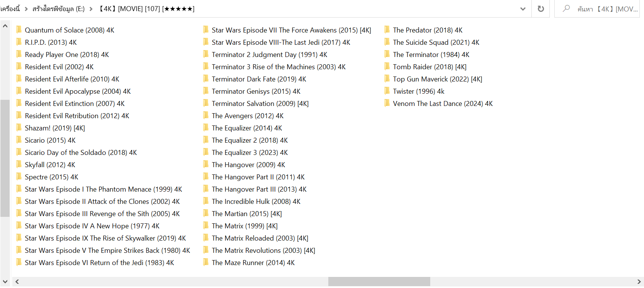
Task: Select folder icon of The Hangover (2009)
Action: click(206, 164)
